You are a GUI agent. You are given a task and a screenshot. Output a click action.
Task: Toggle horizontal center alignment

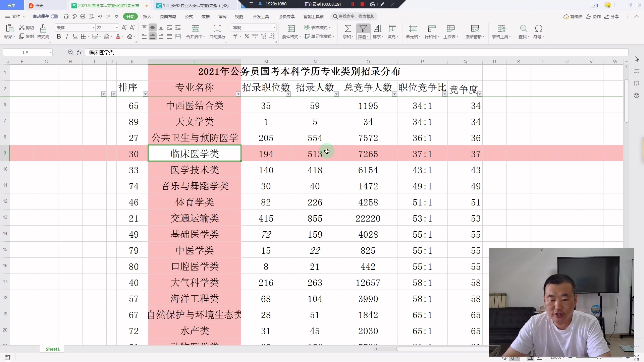(x=153, y=36)
